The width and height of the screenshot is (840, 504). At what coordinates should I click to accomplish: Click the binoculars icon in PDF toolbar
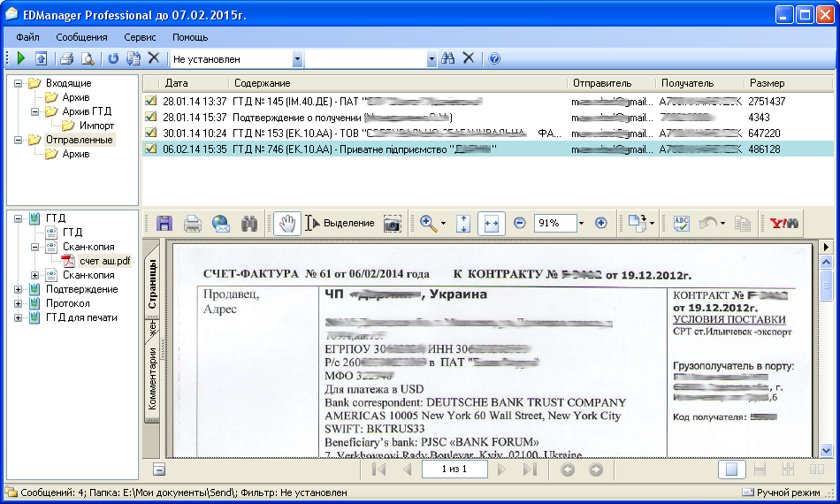click(249, 224)
